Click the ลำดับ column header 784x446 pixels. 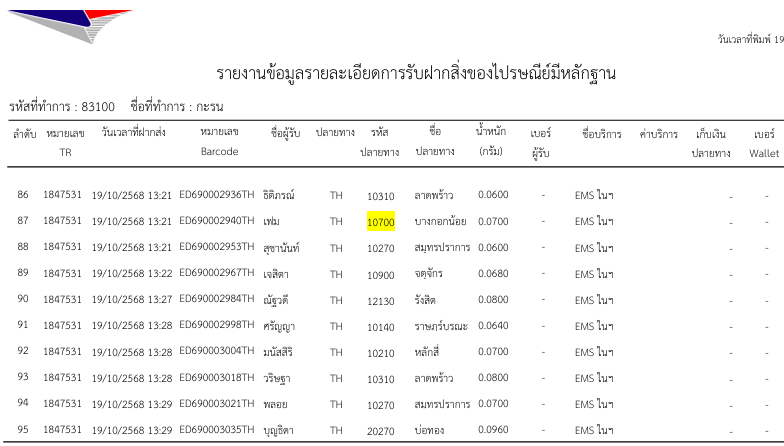[24, 134]
